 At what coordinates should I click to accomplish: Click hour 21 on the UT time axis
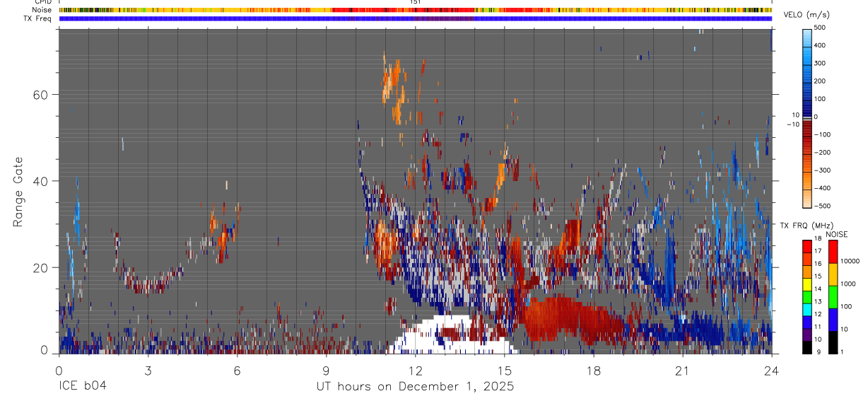pos(682,370)
